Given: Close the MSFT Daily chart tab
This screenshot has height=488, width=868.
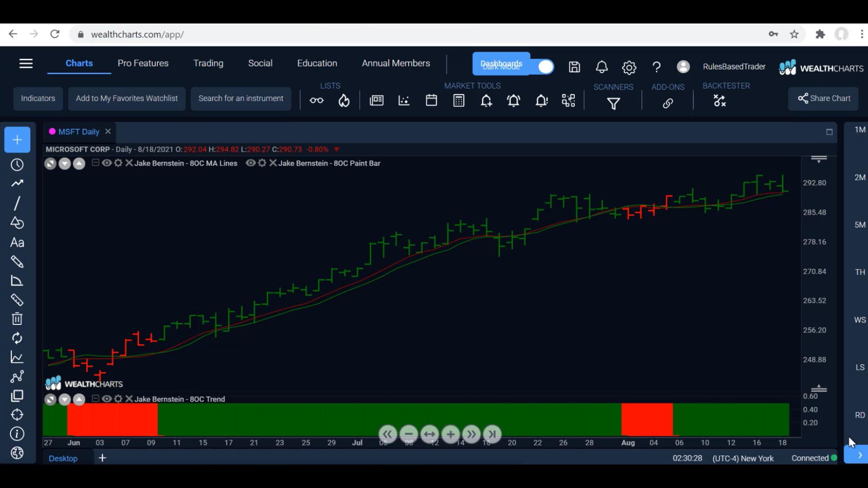Looking at the screenshot, I should pos(108,131).
